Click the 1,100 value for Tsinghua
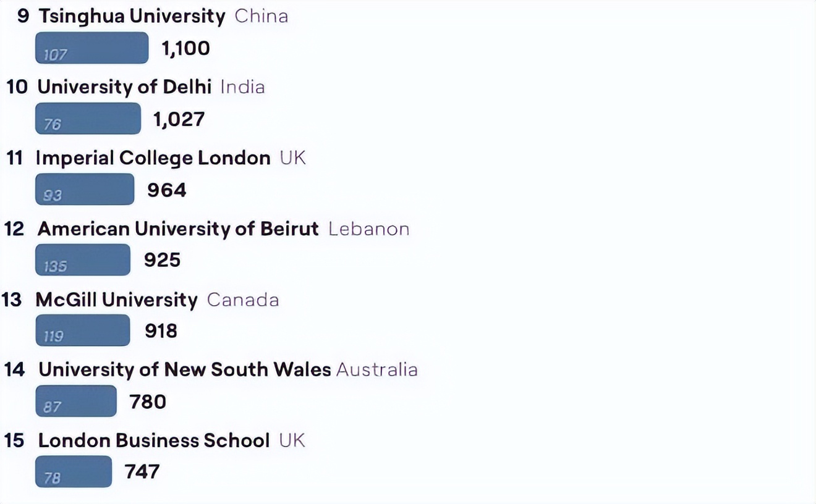Image resolution: width=816 pixels, height=504 pixels. (x=185, y=48)
